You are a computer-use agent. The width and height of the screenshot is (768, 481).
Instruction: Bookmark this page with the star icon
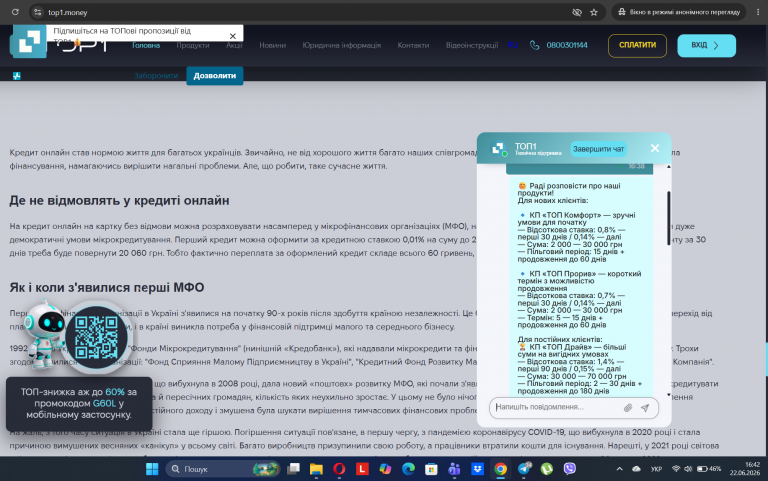594,12
